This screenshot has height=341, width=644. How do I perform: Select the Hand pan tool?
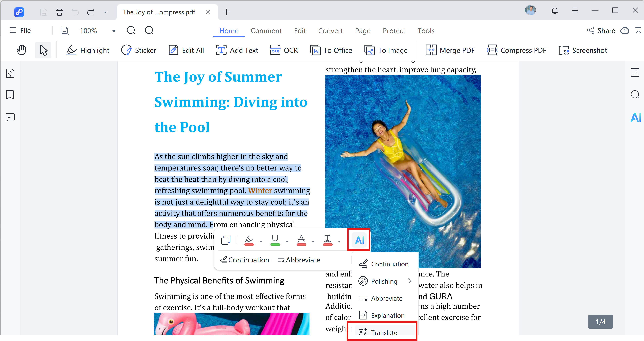click(22, 50)
